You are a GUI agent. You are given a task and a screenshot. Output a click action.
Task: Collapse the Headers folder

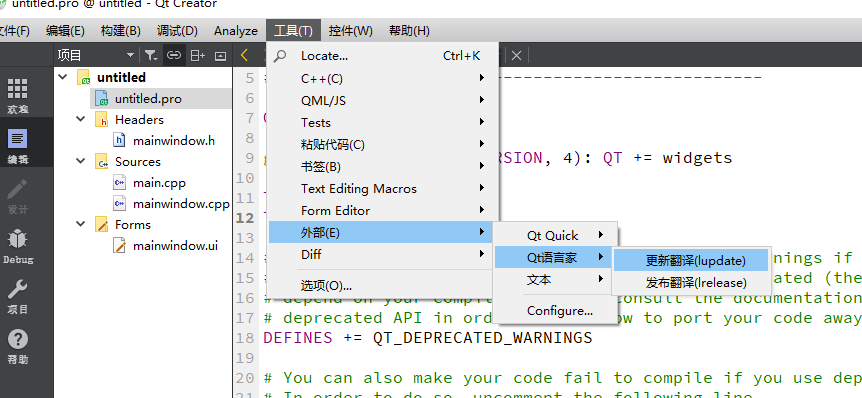pyautogui.click(x=81, y=119)
